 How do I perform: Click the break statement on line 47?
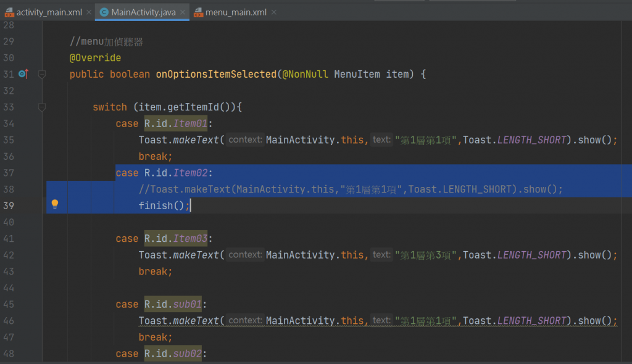[156, 337]
